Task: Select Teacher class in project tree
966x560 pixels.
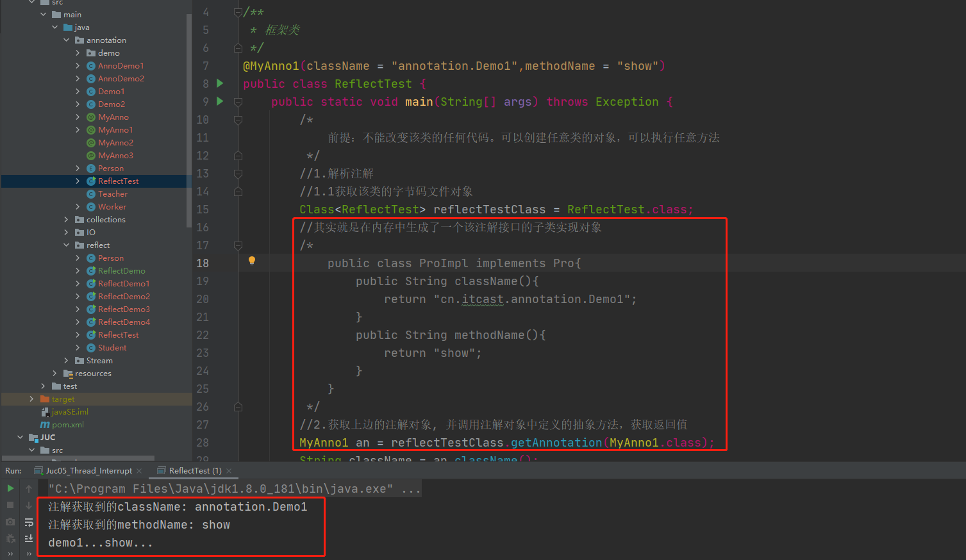Action: (112, 194)
